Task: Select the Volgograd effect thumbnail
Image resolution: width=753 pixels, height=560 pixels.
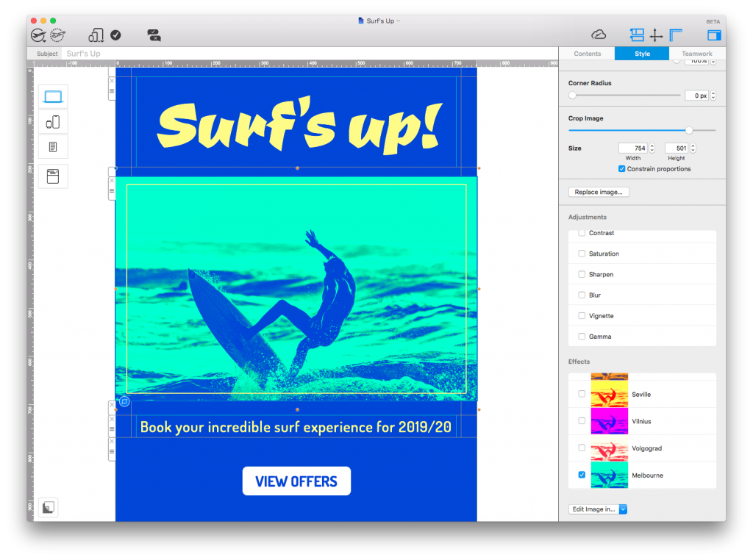Action: tap(609, 448)
